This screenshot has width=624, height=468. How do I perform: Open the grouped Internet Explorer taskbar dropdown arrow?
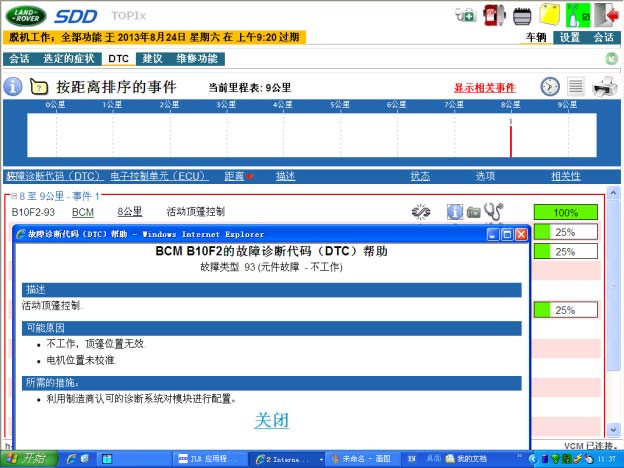pos(321,459)
